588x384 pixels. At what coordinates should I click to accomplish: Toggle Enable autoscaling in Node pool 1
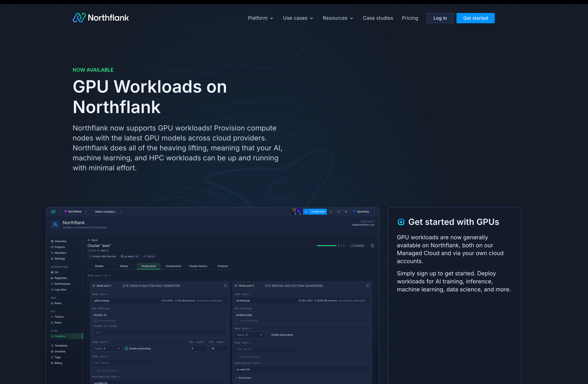(126, 348)
